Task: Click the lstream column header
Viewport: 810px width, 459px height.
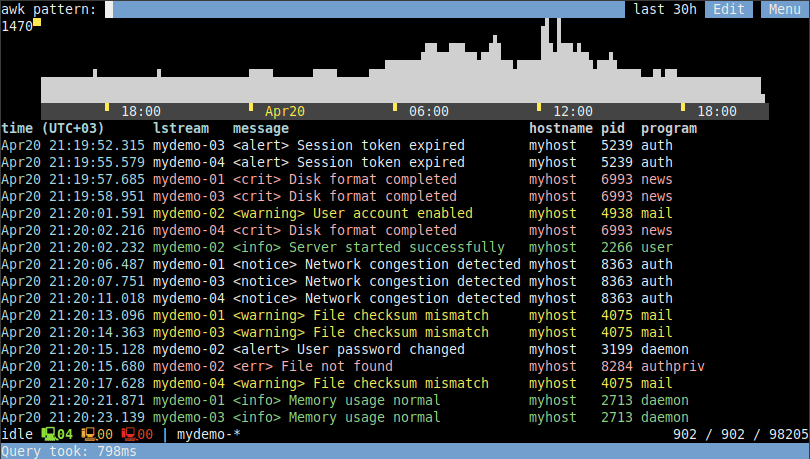Action: point(181,128)
